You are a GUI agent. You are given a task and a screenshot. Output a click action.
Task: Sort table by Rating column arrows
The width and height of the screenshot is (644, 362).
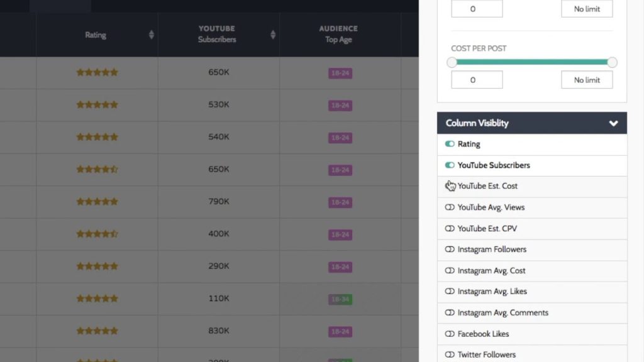(151, 35)
